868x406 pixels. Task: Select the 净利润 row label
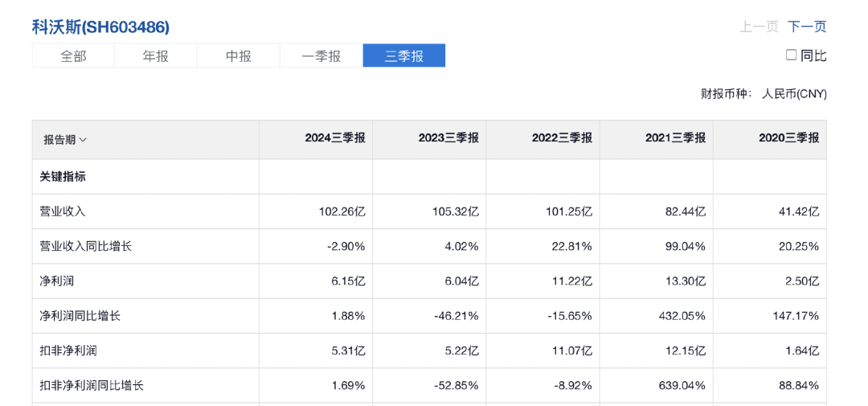point(57,281)
